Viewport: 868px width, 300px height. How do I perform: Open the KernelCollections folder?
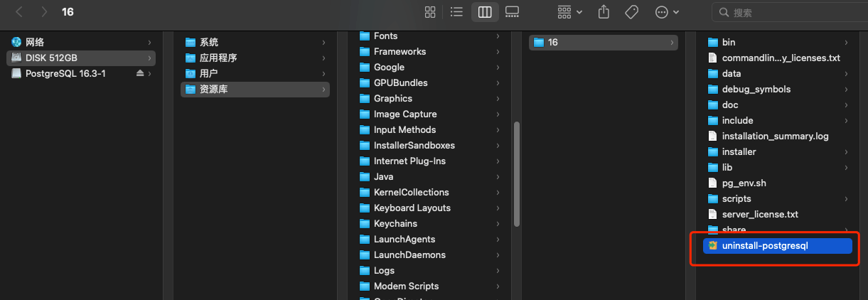point(429,193)
